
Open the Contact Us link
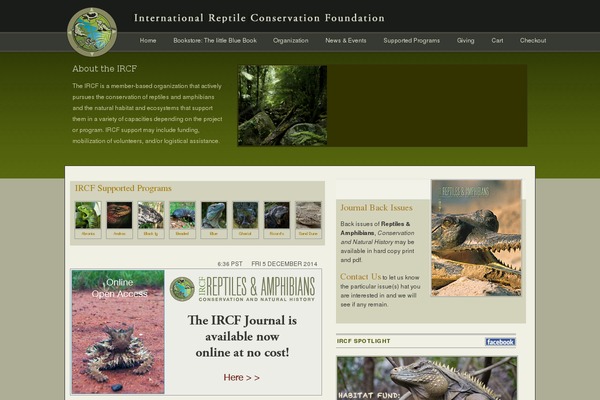pyautogui.click(x=360, y=276)
